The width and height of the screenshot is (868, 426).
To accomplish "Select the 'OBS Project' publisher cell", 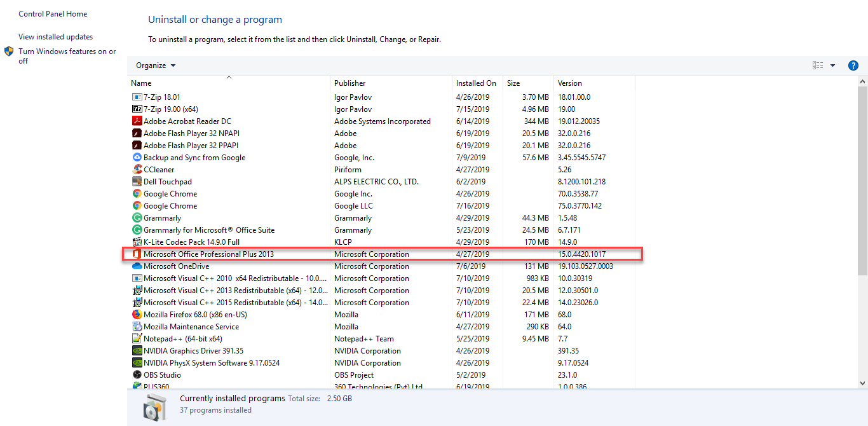I will click(x=354, y=375).
